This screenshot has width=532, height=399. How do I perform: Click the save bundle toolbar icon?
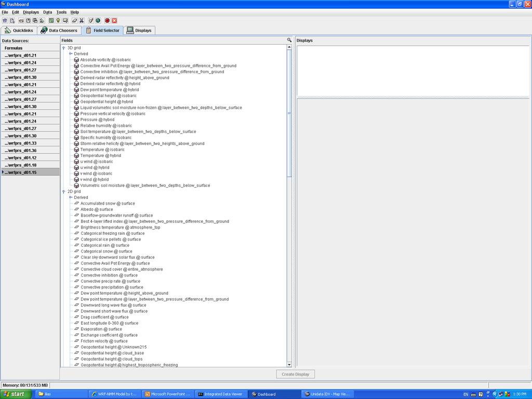pyautogui.click(x=28, y=21)
